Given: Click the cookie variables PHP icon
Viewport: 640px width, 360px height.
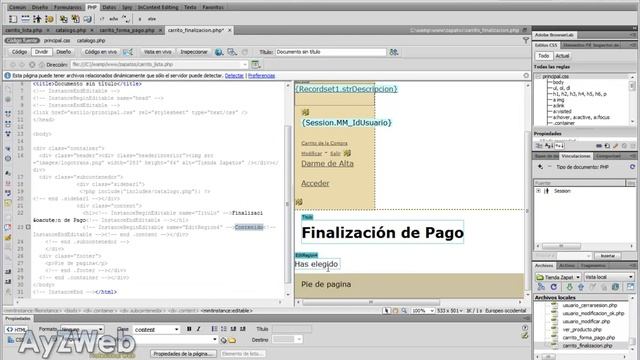Looking at the screenshot, I should tap(49, 19).
